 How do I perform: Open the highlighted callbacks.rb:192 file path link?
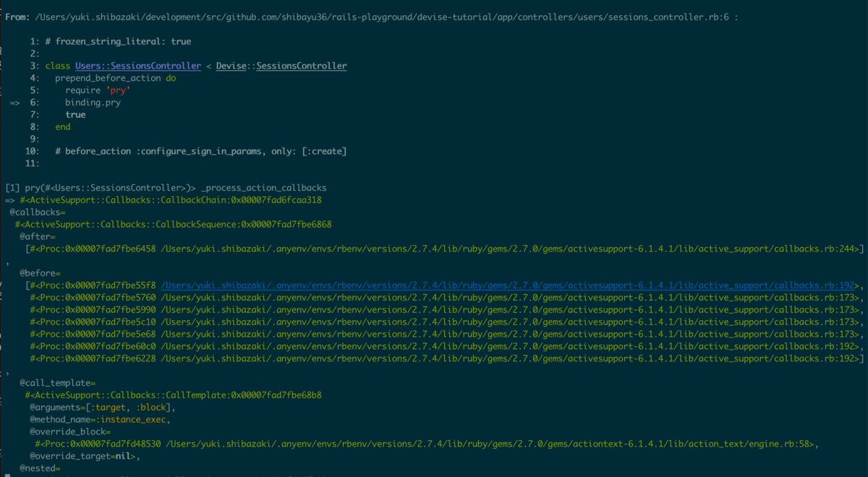click(508, 285)
